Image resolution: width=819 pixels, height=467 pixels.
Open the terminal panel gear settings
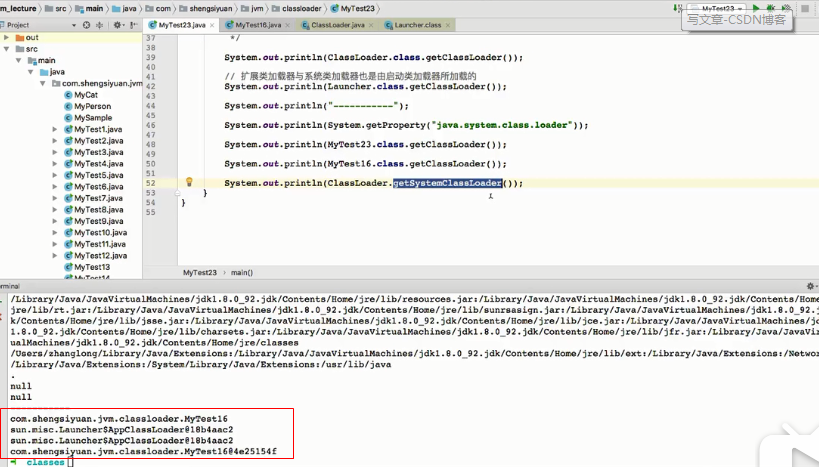point(811,286)
